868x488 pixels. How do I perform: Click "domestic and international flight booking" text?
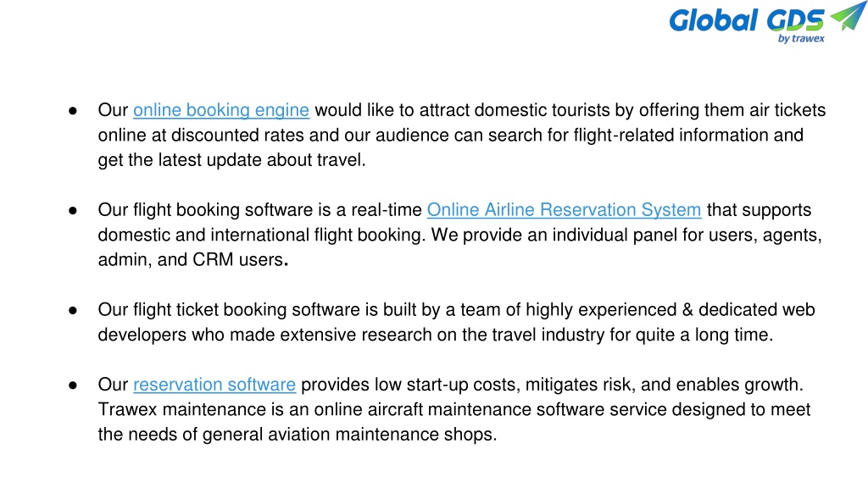click(x=259, y=235)
